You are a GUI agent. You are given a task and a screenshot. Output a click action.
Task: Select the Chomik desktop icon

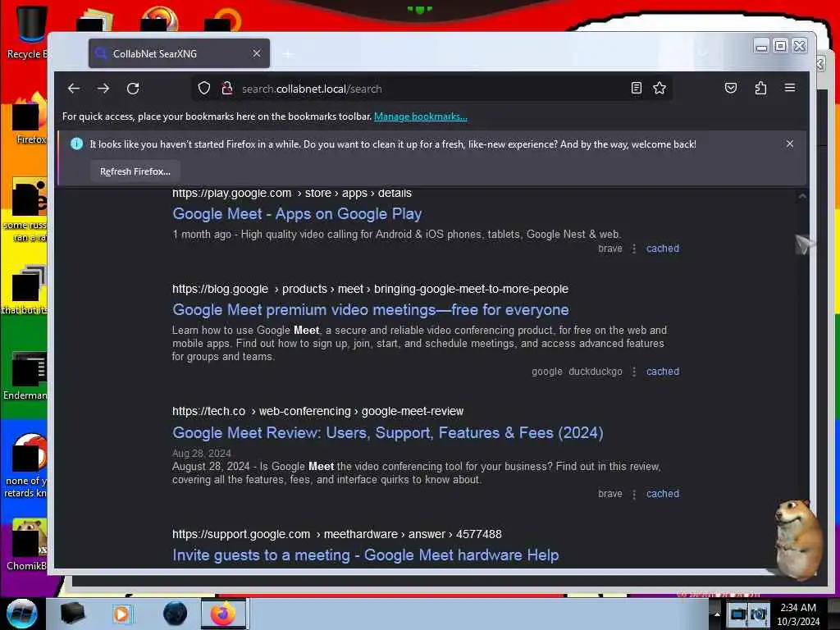coord(27,545)
